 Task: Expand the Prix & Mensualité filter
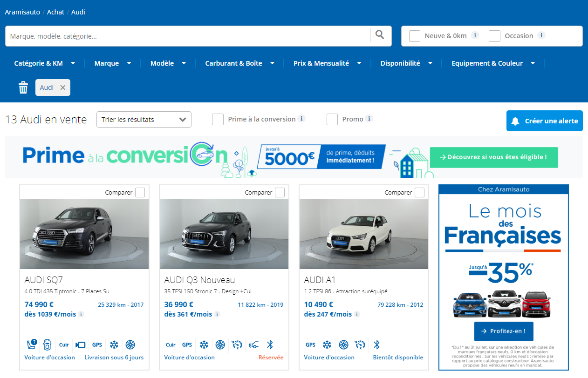pyautogui.click(x=327, y=63)
